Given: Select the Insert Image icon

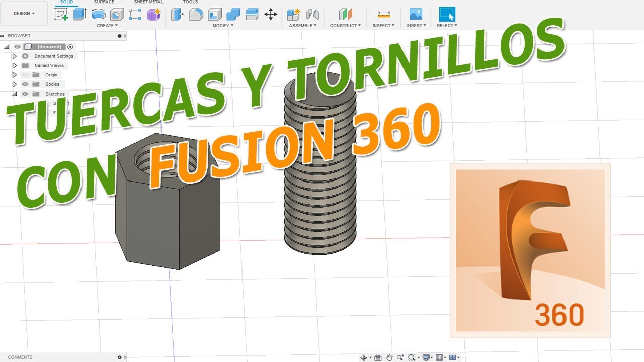Looking at the screenshot, I should coord(416,14).
